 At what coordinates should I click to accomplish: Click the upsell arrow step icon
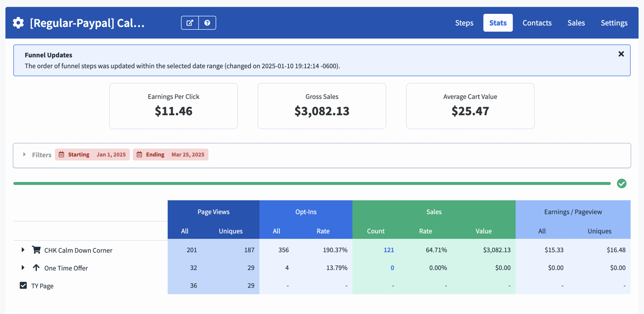coord(36,267)
